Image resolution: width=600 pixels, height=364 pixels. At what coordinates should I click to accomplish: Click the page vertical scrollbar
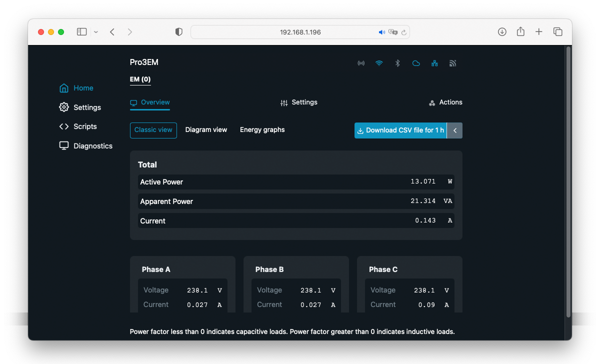(x=567, y=181)
